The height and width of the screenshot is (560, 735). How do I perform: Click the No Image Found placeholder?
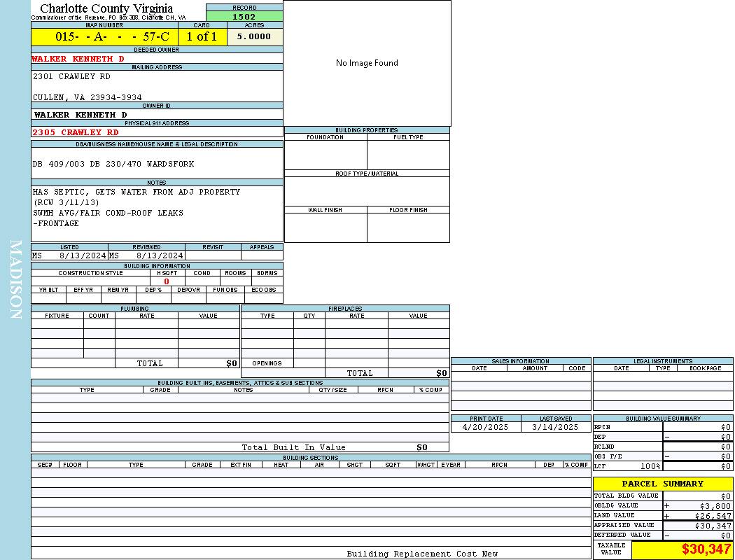click(367, 63)
